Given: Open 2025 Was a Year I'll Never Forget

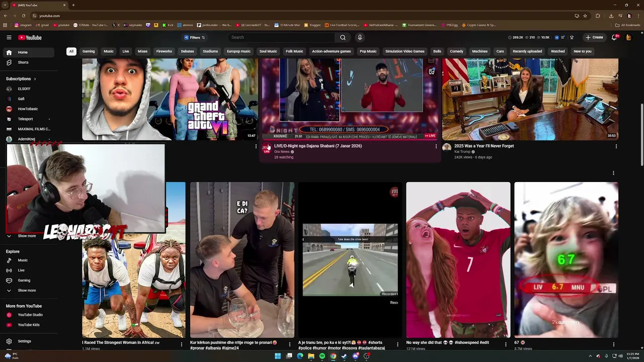Looking at the screenshot, I should click(484, 146).
